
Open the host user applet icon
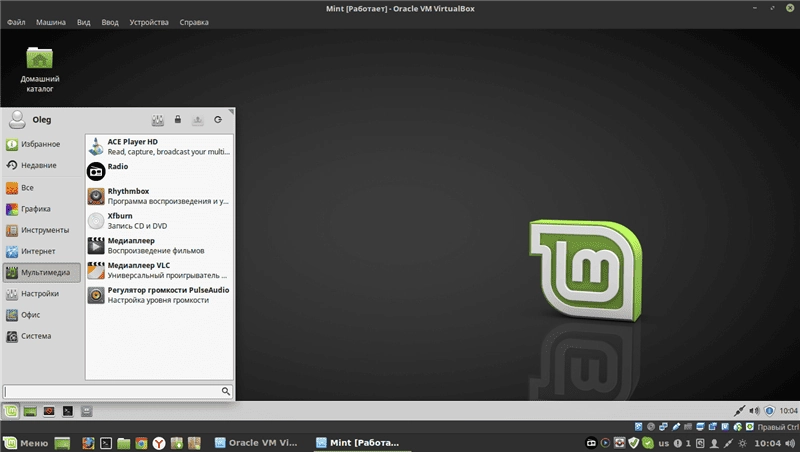[x=714, y=443]
